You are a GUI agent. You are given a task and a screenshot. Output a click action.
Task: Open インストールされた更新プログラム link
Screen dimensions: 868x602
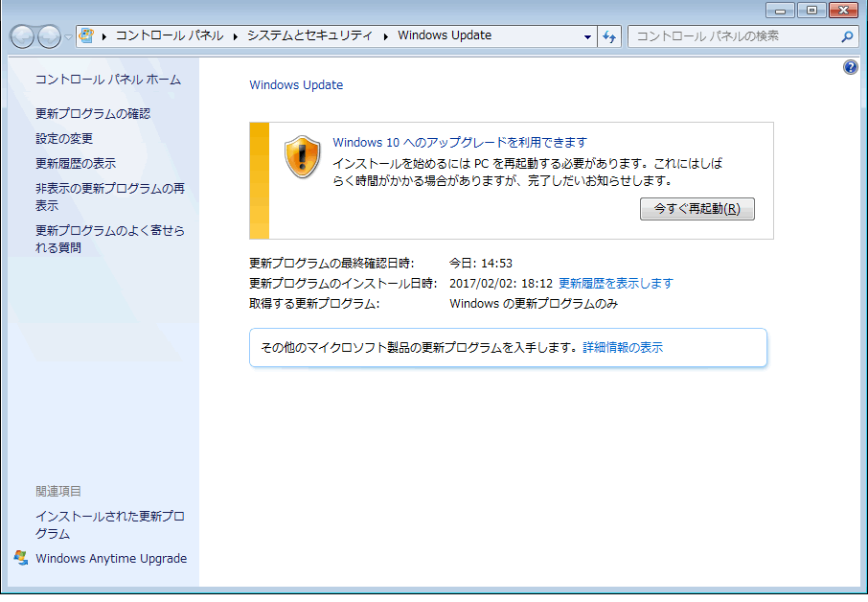[x=110, y=525]
